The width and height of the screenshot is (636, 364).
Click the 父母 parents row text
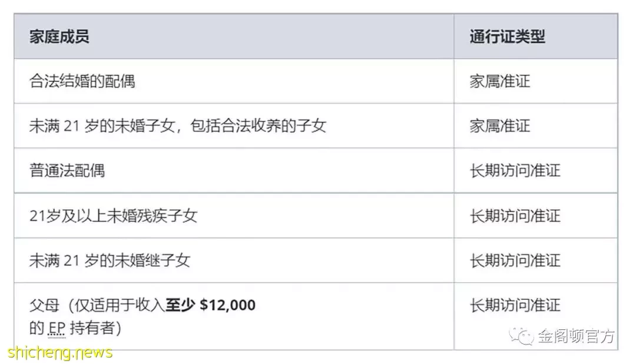[143, 316]
